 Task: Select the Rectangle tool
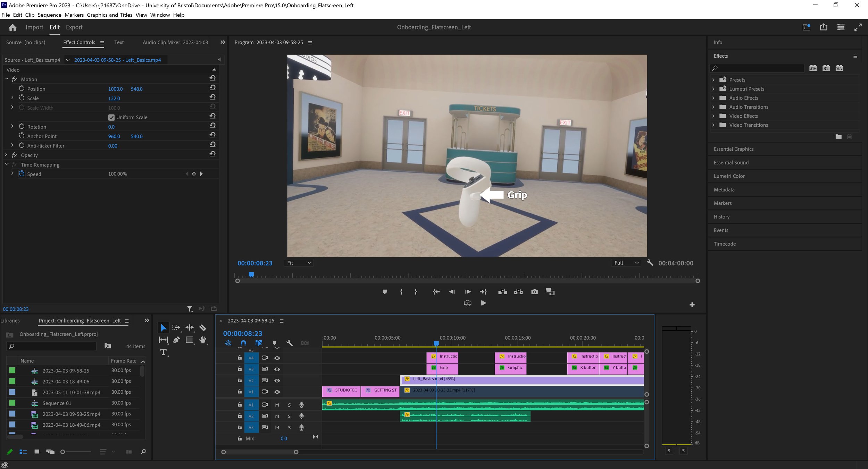coord(190,340)
